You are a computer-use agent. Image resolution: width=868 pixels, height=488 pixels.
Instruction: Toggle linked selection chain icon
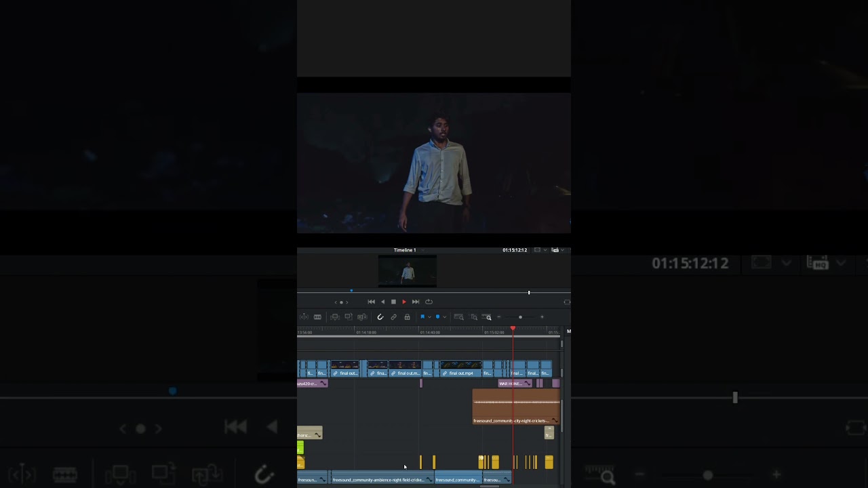click(394, 317)
